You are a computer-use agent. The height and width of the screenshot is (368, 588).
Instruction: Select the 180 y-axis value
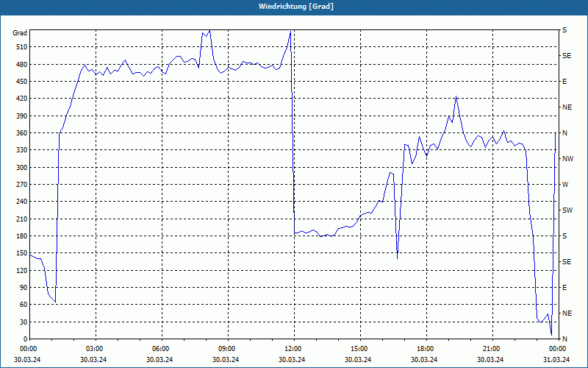point(22,236)
